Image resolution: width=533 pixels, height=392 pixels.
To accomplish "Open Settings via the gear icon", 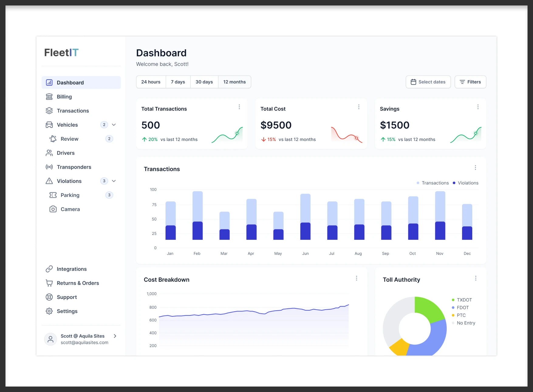I will [x=49, y=311].
